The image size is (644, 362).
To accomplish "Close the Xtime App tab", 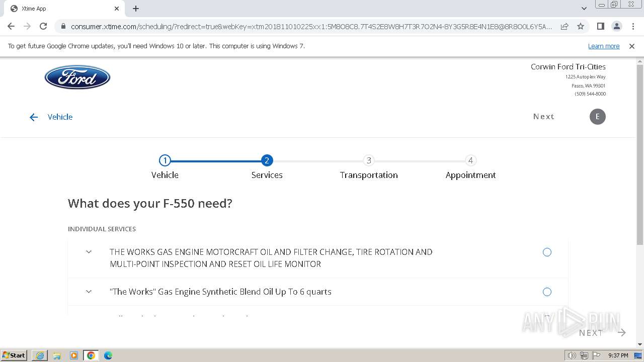I will [117, 9].
